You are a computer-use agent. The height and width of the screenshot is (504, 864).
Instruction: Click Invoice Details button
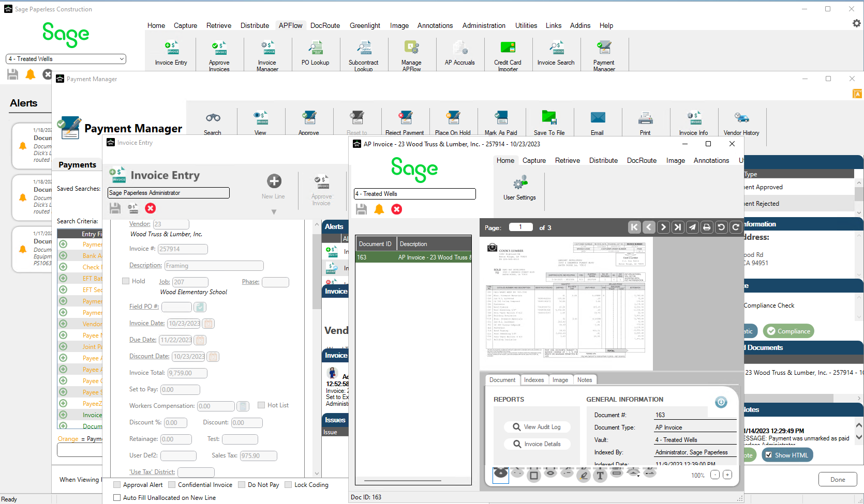(538, 444)
